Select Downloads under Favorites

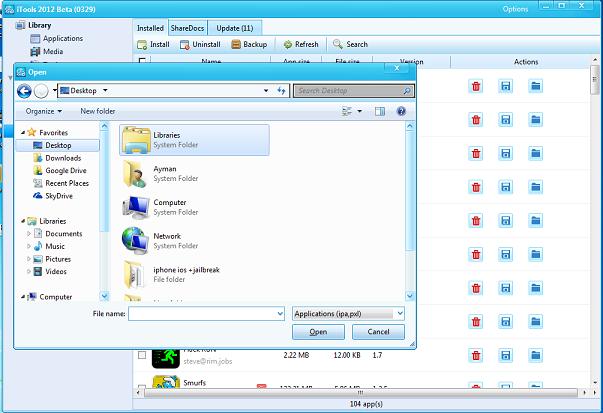(58, 158)
